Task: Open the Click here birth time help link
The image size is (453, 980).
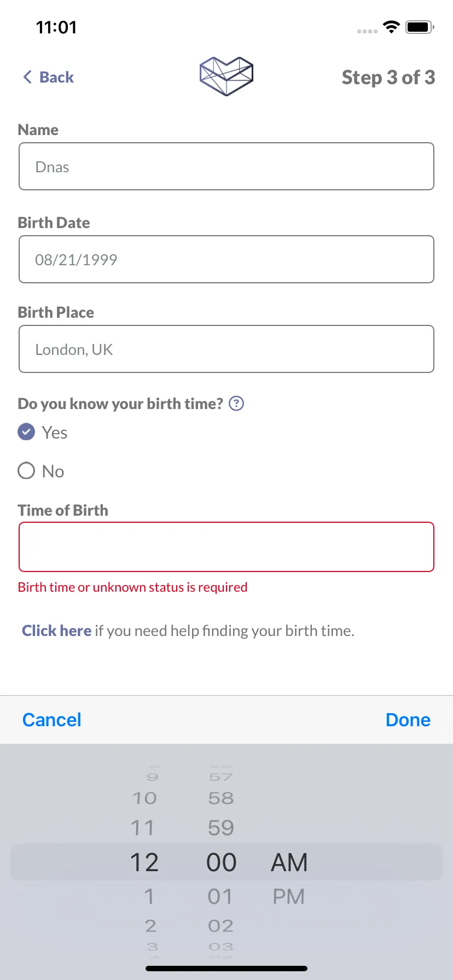Action: 56,631
